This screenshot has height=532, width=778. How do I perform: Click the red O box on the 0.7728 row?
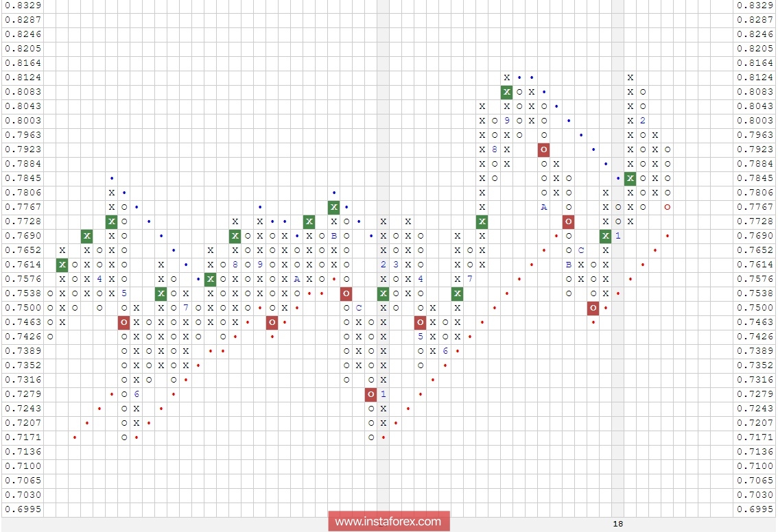point(569,221)
